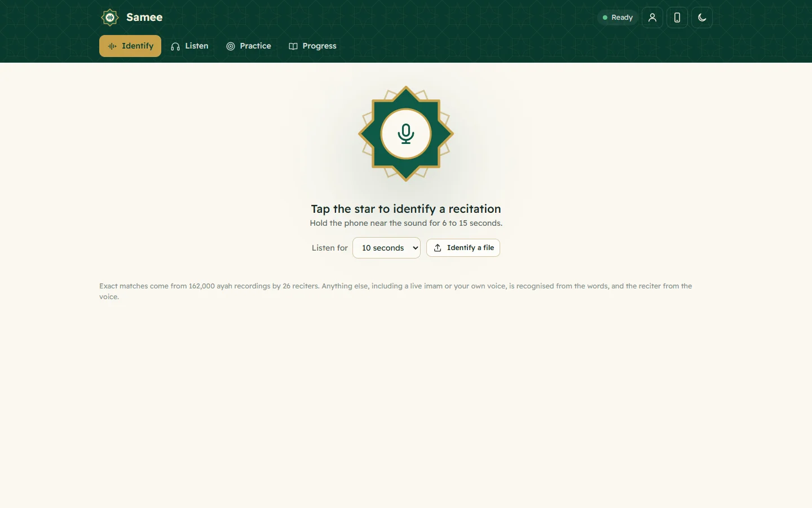The width and height of the screenshot is (812, 508).
Task: Click the Identify a file button
Action: tap(463, 248)
